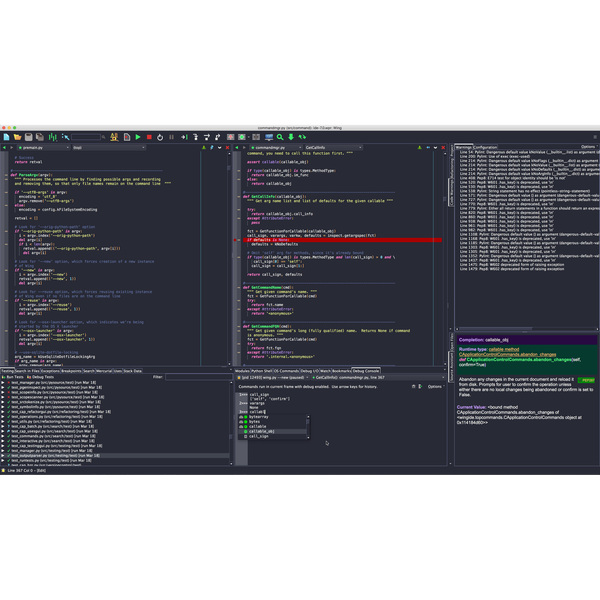The image size is (600, 600).
Task: Click the red Stop Debug icon
Action: [148, 137]
